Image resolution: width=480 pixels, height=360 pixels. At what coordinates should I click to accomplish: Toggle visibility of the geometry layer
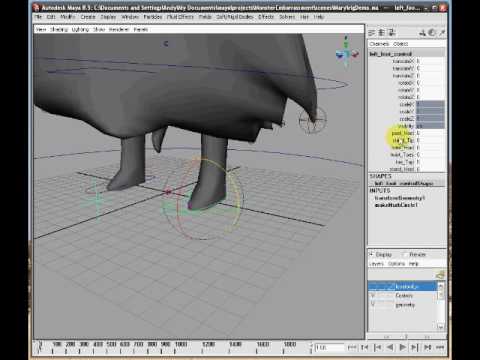coord(373,304)
